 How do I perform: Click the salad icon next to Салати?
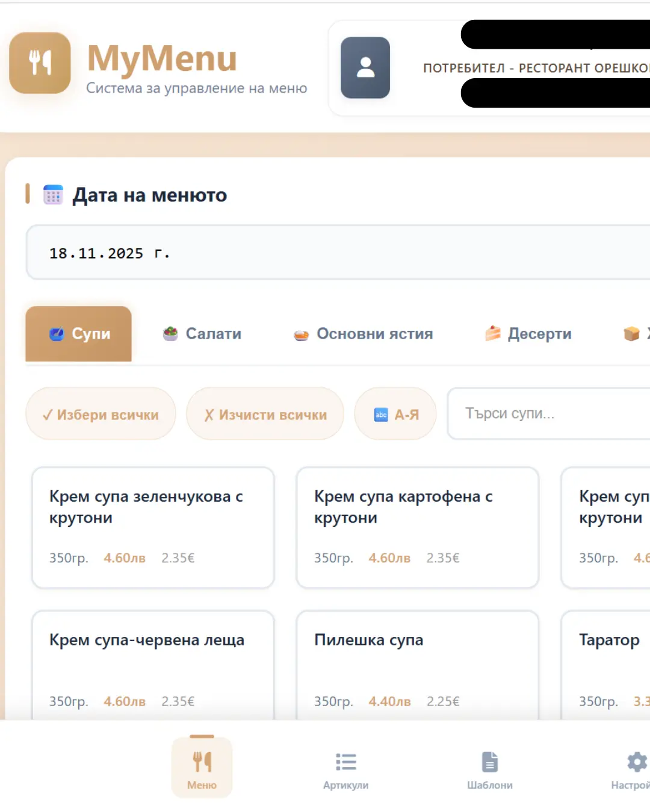[x=171, y=334]
